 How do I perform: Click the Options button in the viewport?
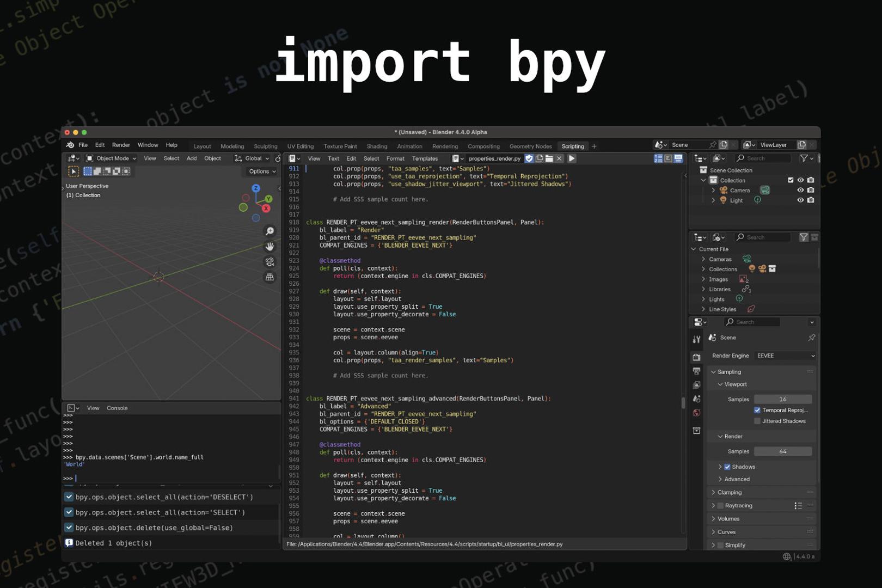tap(261, 171)
